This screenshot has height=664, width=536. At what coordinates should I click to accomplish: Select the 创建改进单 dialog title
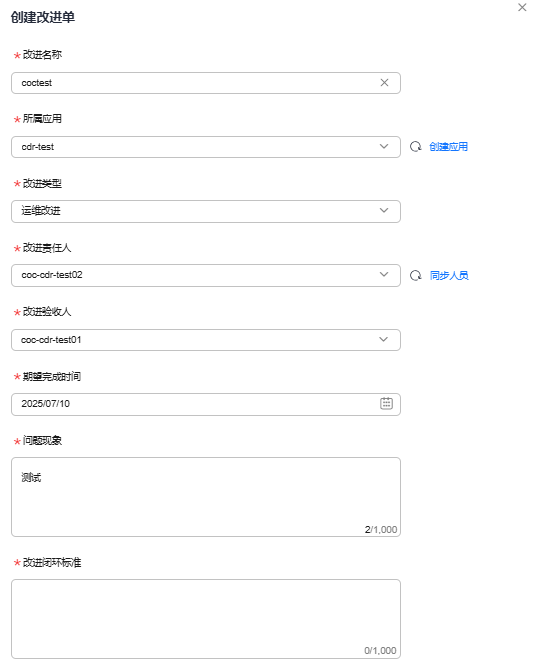(x=43, y=17)
